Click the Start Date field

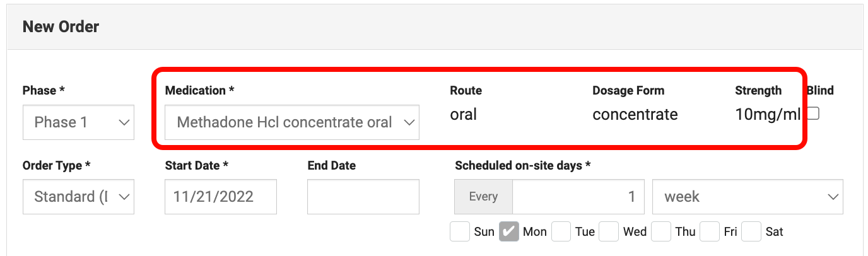220,197
